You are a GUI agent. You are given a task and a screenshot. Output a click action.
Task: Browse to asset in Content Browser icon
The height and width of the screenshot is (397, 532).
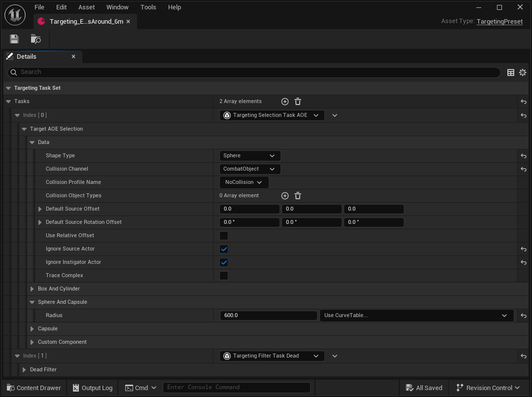pos(35,39)
